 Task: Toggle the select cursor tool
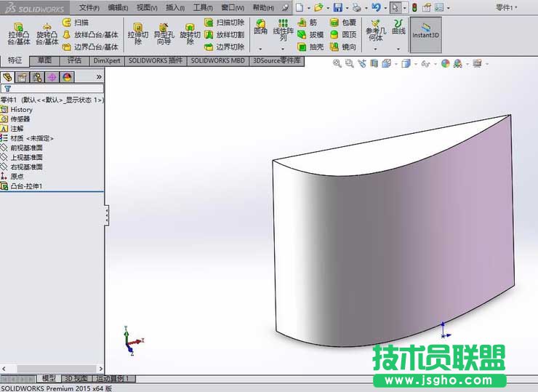[396, 7]
